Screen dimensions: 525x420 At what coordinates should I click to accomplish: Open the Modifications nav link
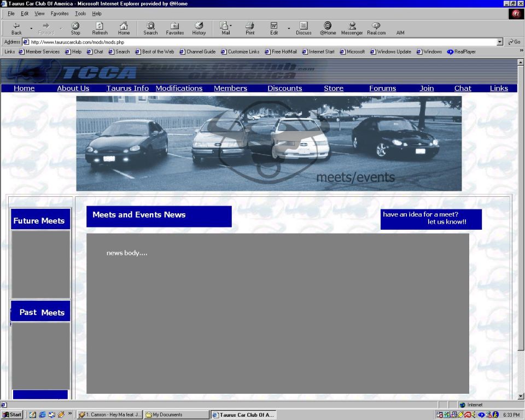coord(179,88)
